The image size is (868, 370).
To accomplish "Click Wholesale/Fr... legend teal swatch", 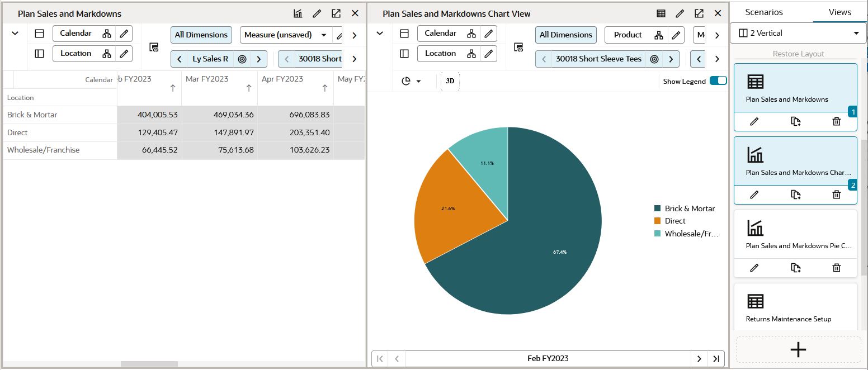I will pos(658,234).
